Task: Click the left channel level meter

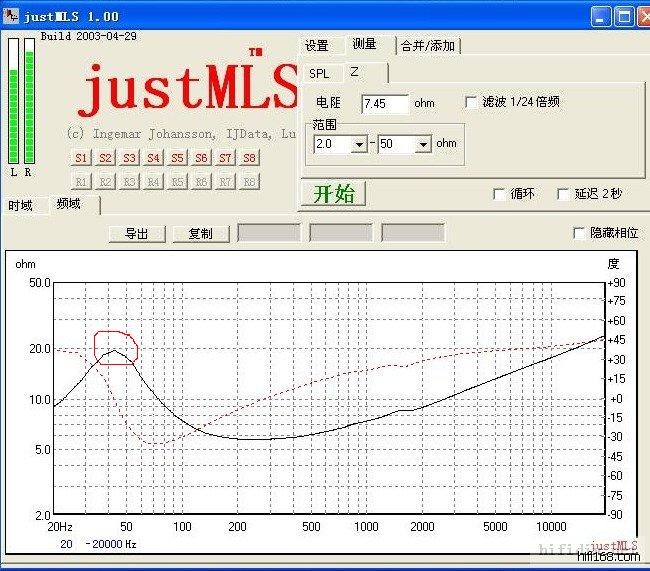Action: [13, 101]
